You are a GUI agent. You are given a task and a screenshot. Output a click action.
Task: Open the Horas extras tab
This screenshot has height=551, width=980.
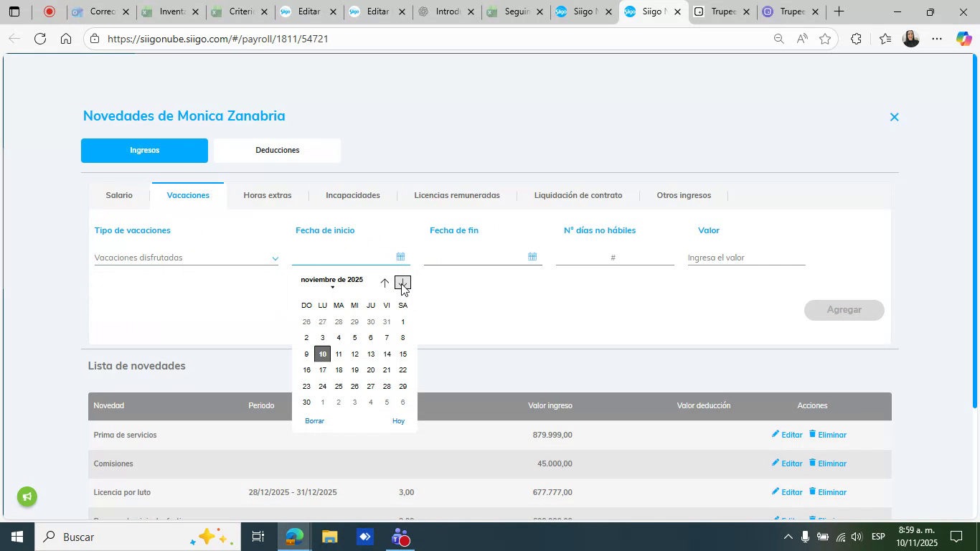268,195
